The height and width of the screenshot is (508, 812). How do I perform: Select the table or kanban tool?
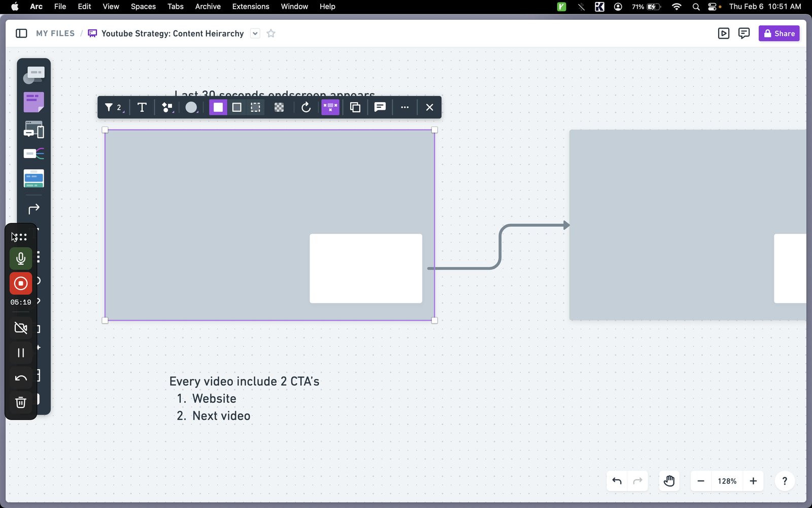33,178
